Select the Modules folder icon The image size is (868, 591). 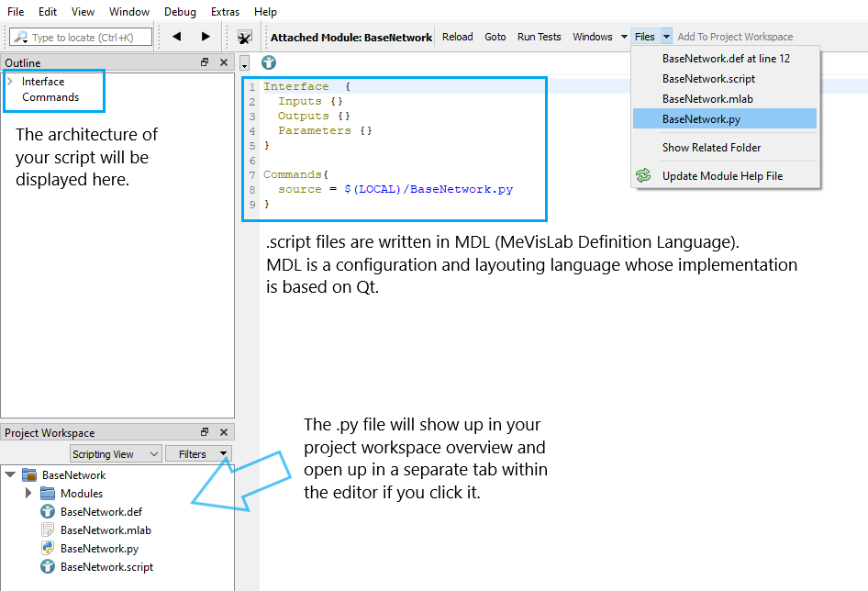(x=48, y=493)
